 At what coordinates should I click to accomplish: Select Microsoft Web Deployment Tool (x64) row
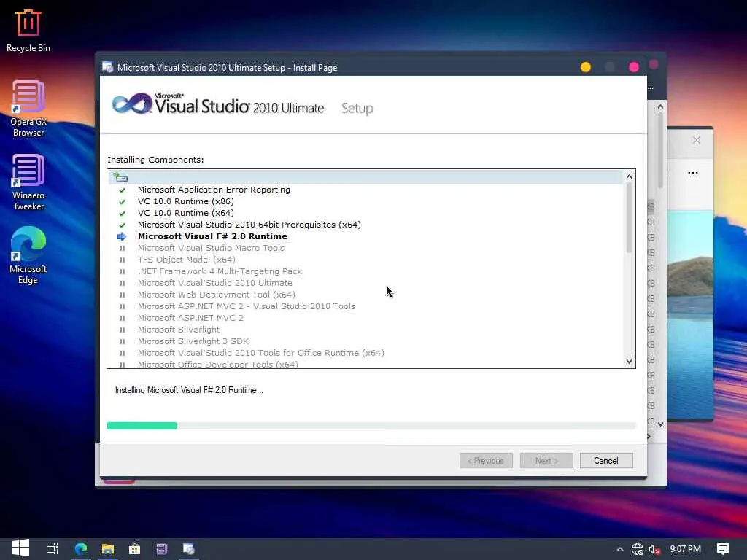coord(216,295)
